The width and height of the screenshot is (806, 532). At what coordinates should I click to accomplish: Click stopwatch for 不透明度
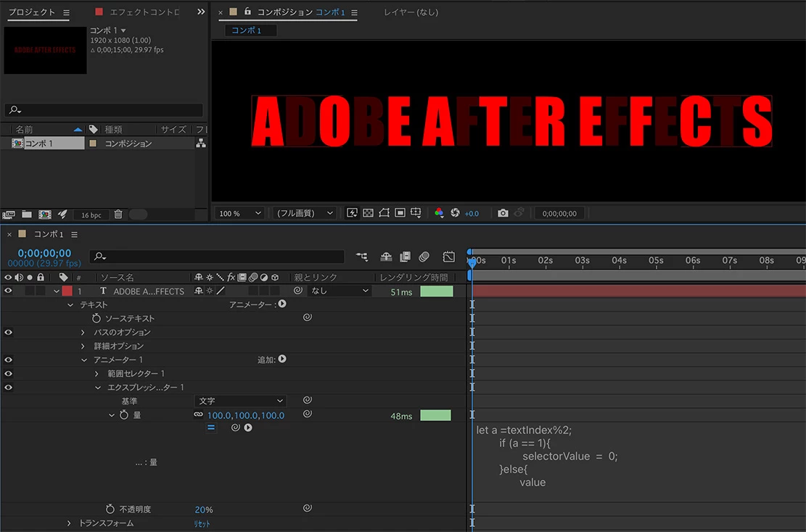point(110,509)
